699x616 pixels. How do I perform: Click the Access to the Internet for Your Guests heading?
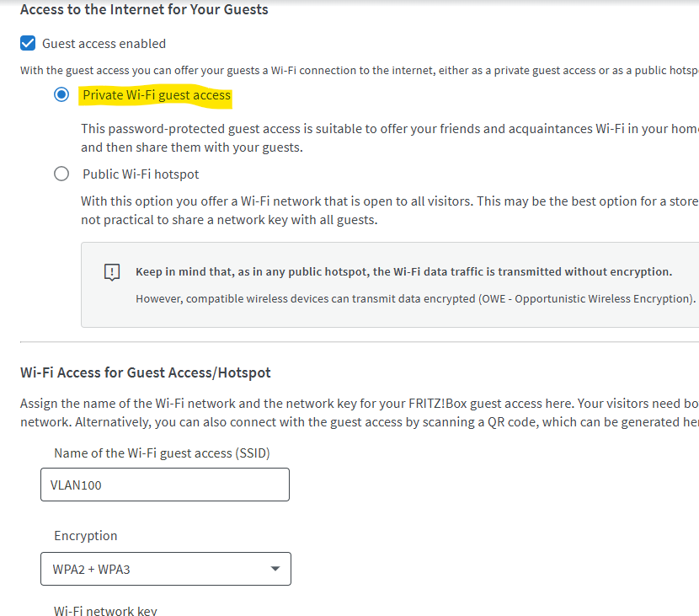[144, 10]
